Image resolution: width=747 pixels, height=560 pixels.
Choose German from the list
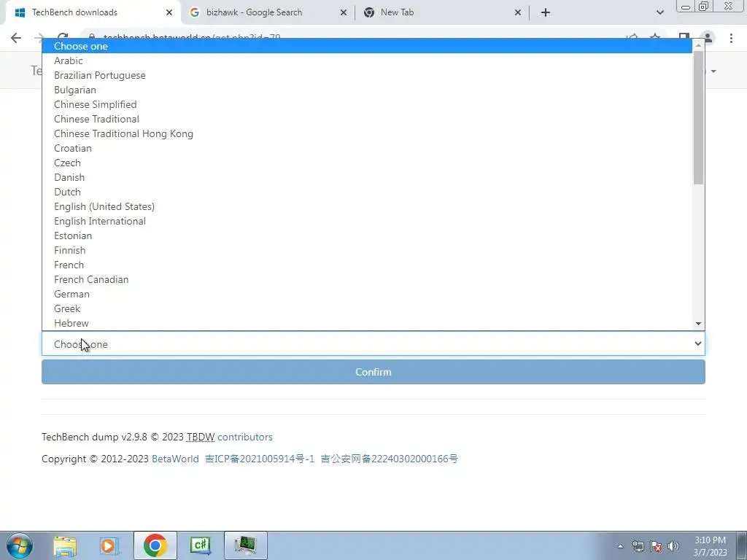click(x=367, y=295)
